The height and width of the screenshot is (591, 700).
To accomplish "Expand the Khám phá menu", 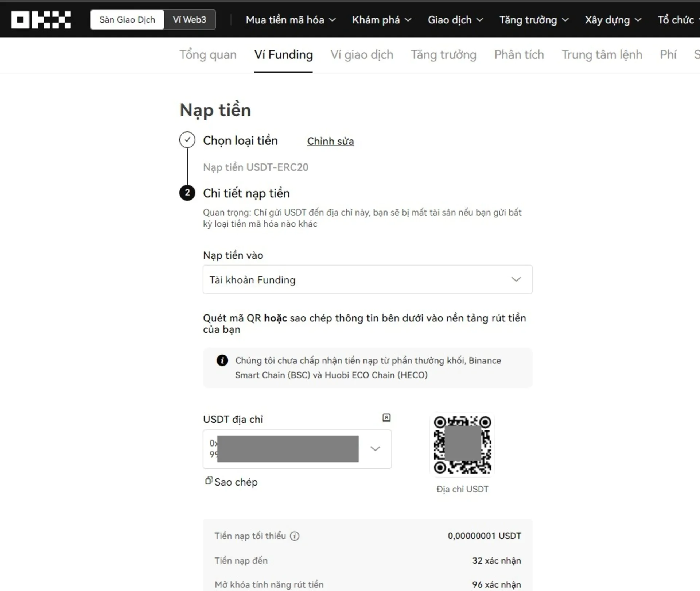I will [x=381, y=20].
